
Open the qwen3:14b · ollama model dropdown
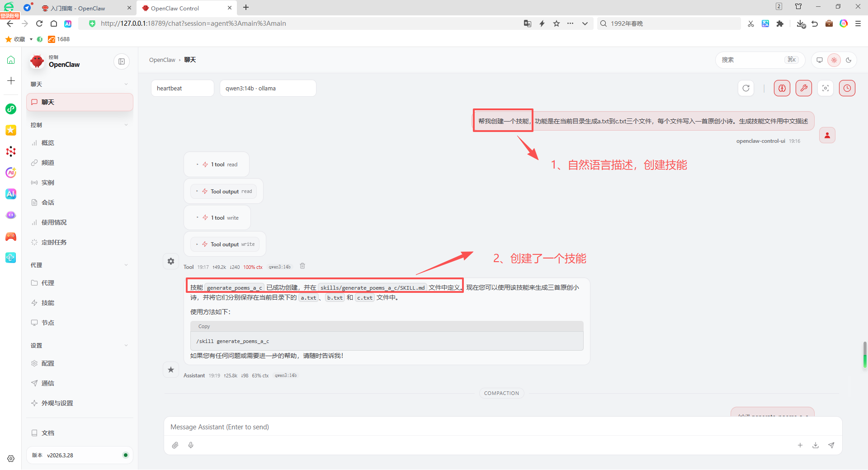pos(268,88)
